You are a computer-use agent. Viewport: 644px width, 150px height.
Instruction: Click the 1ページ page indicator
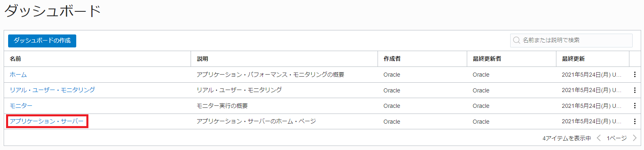coord(616,138)
